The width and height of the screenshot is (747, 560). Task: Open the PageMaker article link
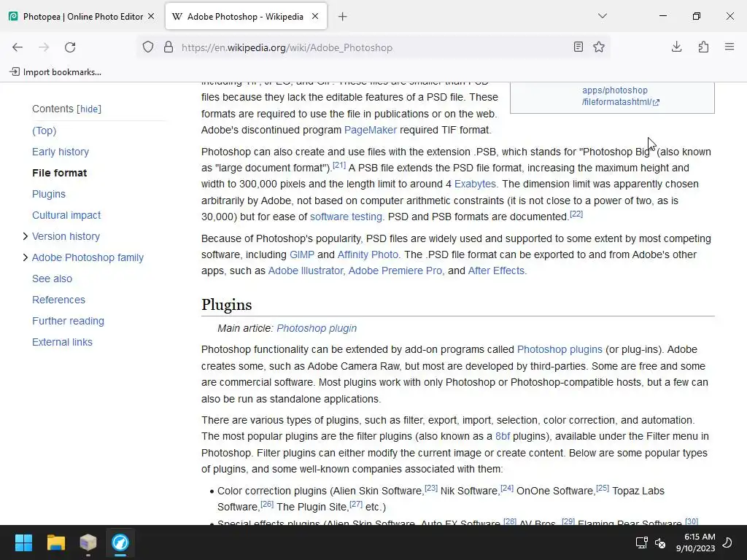click(370, 130)
